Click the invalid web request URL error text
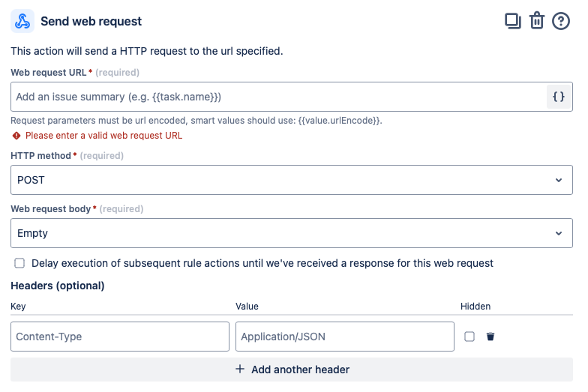The height and width of the screenshot is (392, 588). coord(103,136)
